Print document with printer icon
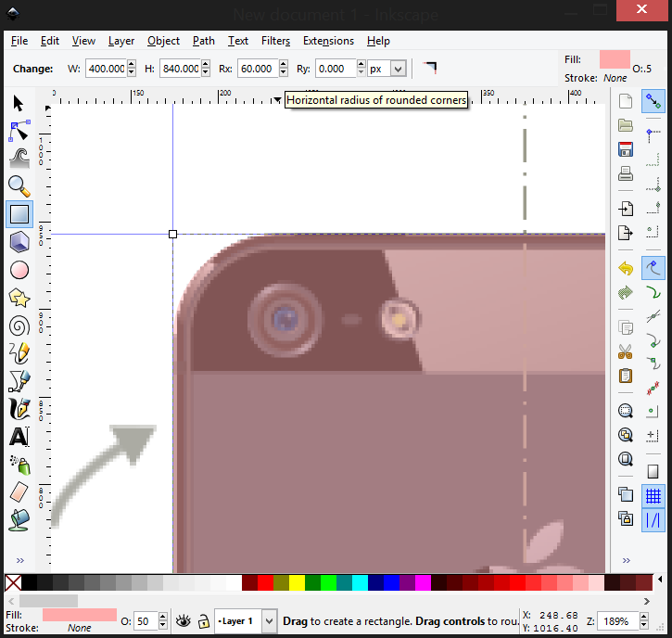This screenshot has width=672, height=638. pyautogui.click(x=626, y=173)
